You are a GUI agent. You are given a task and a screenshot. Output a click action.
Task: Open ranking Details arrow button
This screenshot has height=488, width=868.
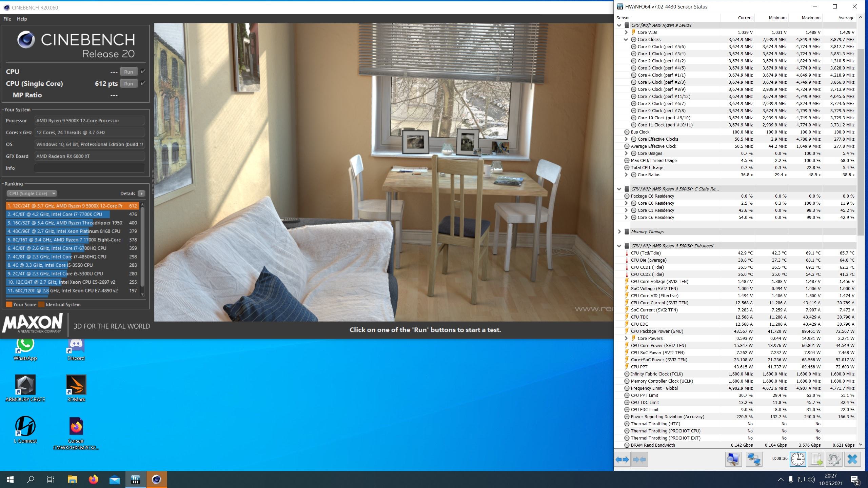coord(142,194)
